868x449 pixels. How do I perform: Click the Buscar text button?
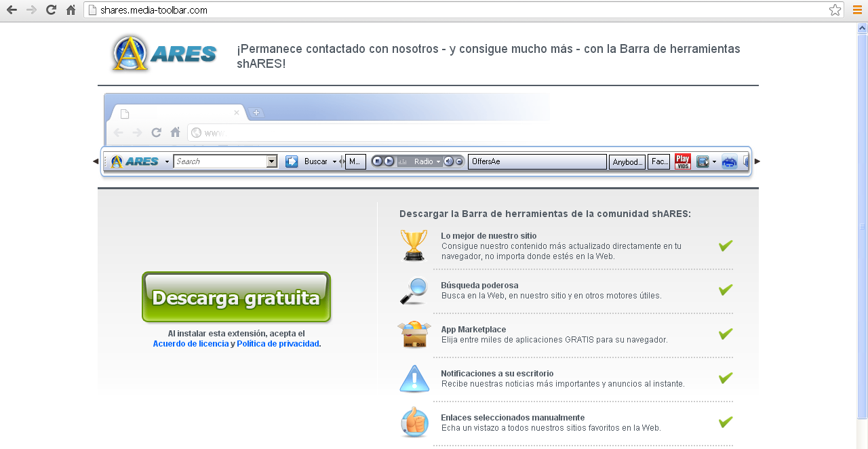click(x=316, y=161)
